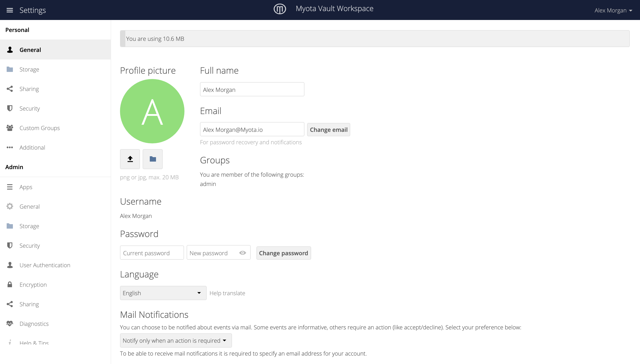
Task: Open the Language dropdown
Action: [163, 293]
